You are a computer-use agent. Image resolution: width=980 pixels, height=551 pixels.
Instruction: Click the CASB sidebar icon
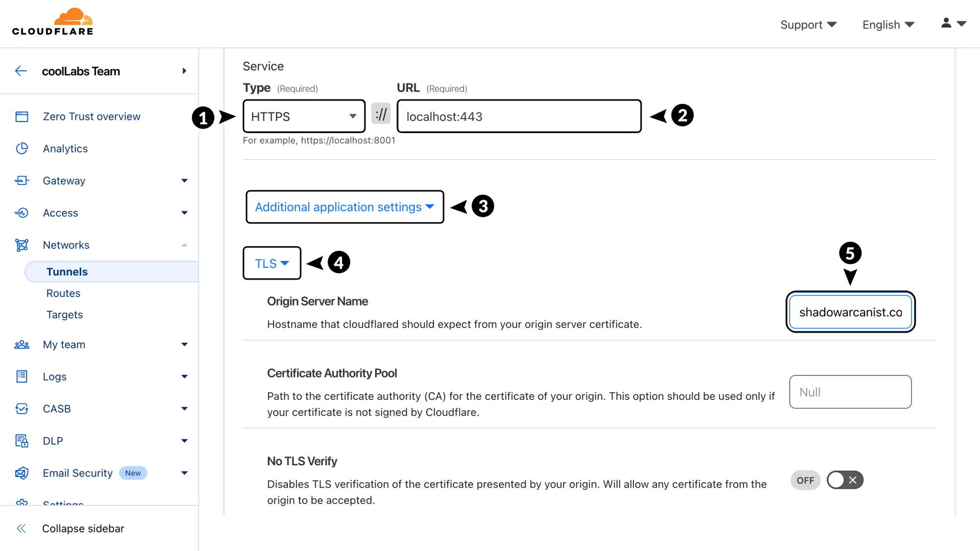pyautogui.click(x=22, y=409)
